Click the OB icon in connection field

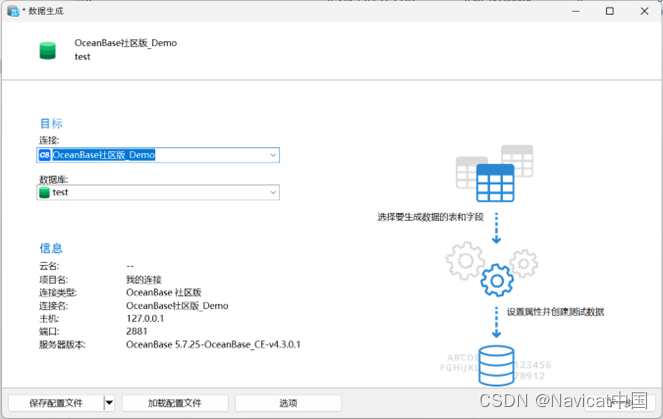pyautogui.click(x=44, y=155)
